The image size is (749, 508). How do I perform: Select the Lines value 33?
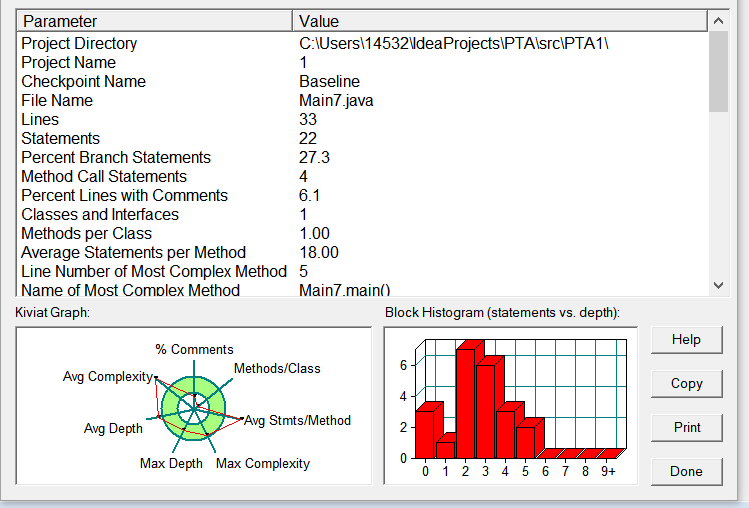pyautogui.click(x=308, y=119)
